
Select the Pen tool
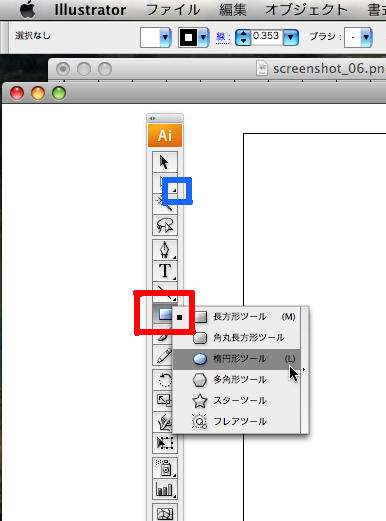(165, 250)
